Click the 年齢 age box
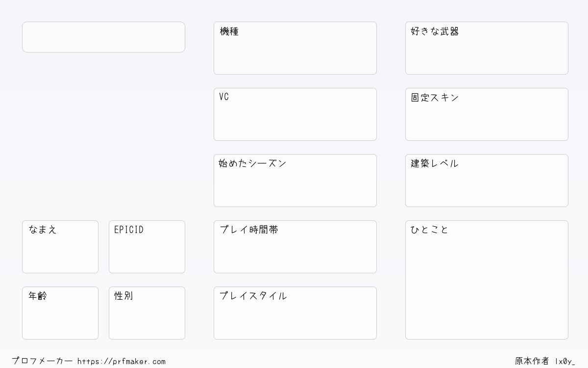 pos(60,313)
